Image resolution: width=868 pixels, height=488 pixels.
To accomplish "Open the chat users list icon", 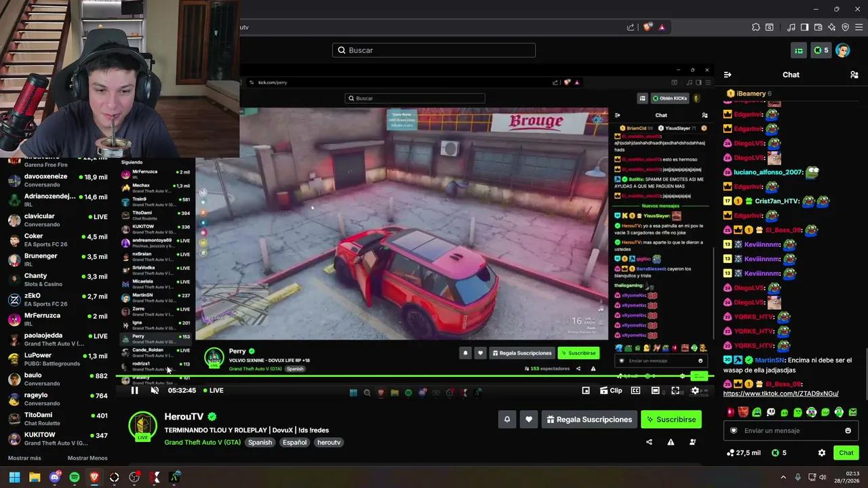I will [854, 75].
